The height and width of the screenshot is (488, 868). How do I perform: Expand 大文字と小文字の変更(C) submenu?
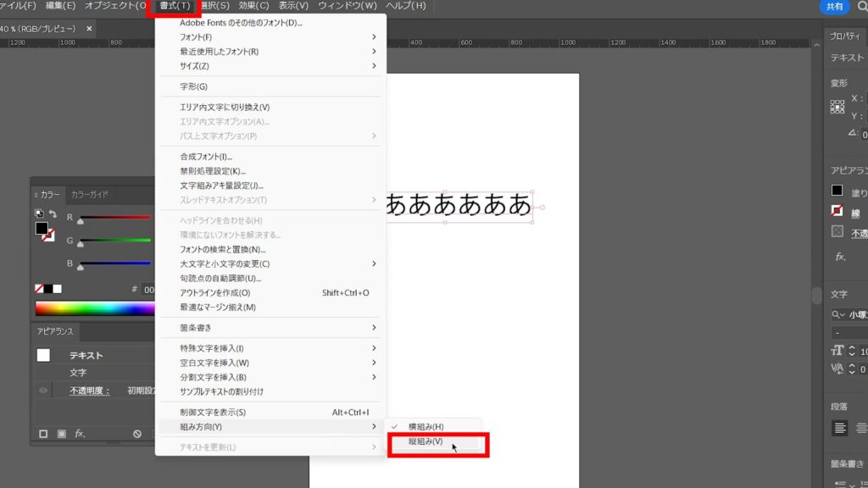271,264
